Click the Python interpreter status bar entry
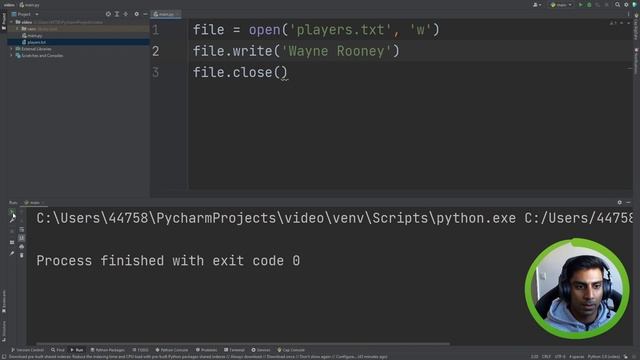 604,357
